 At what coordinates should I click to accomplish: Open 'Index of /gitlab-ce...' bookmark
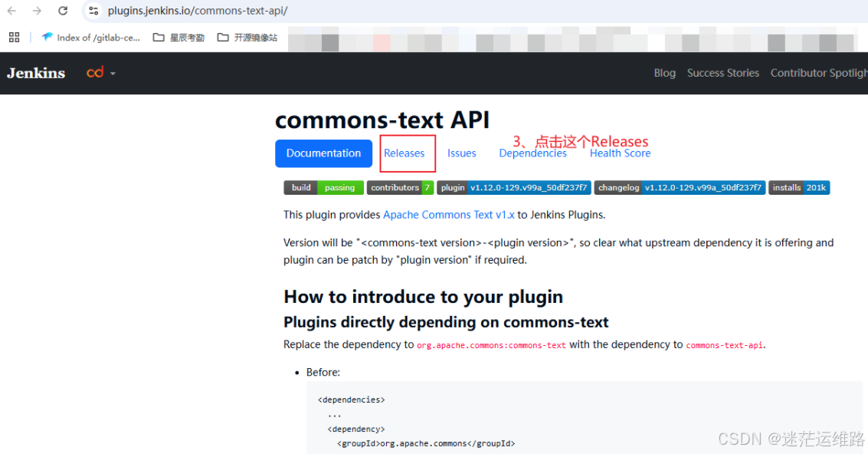(91, 37)
